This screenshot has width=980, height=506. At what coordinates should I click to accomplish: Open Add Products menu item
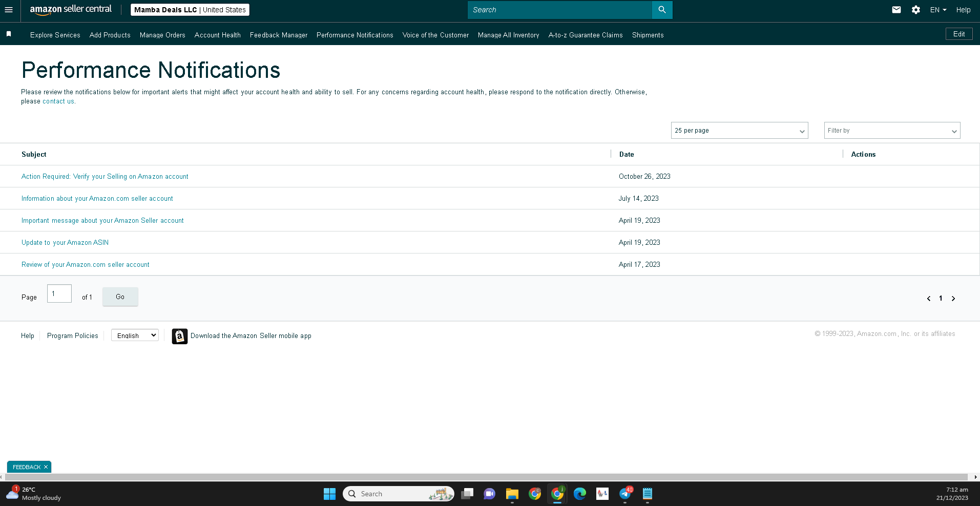point(110,35)
